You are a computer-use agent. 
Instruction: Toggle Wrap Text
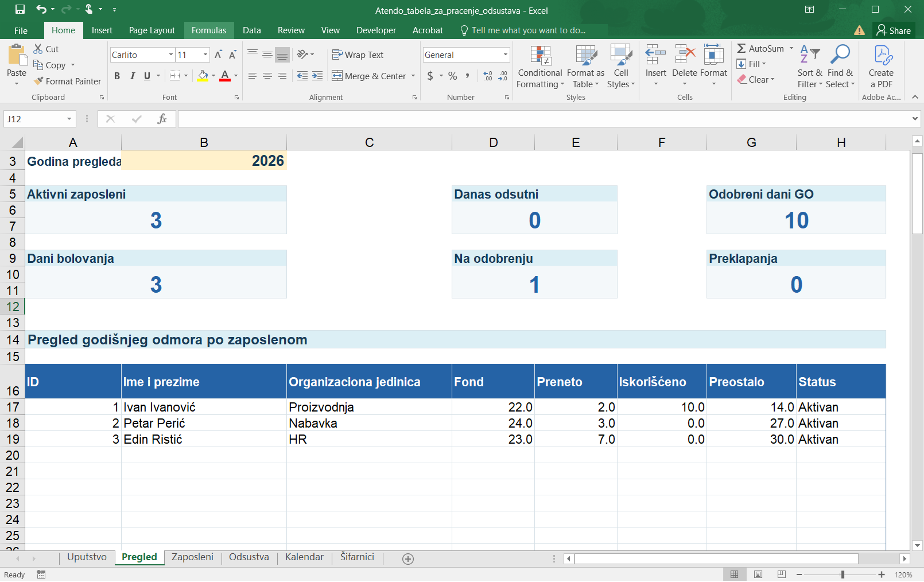(x=358, y=55)
